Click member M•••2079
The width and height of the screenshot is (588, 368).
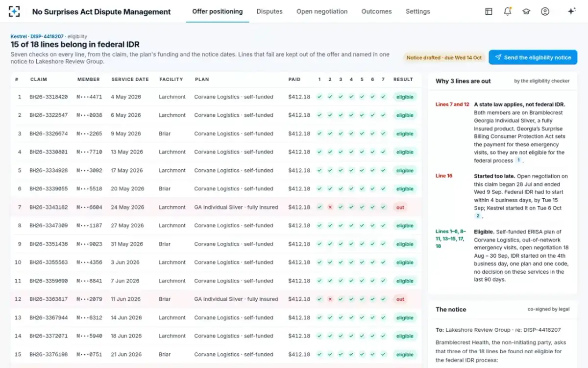(x=89, y=299)
